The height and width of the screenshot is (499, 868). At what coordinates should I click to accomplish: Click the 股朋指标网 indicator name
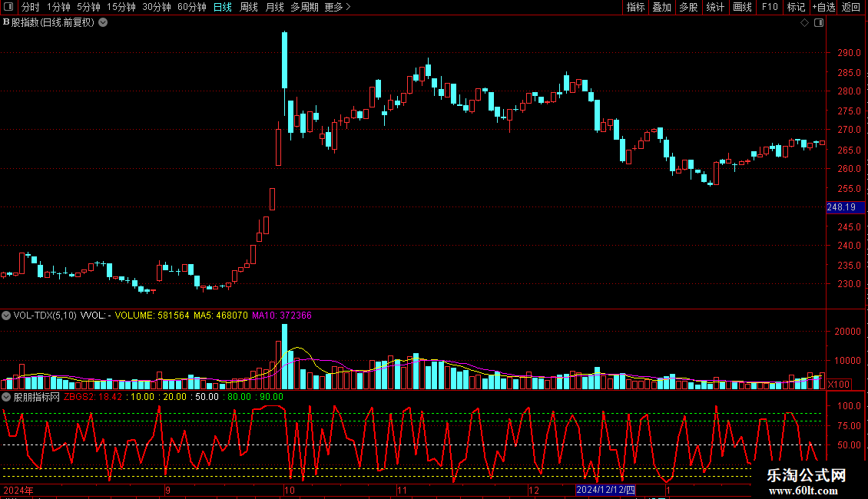click(37, 397)
